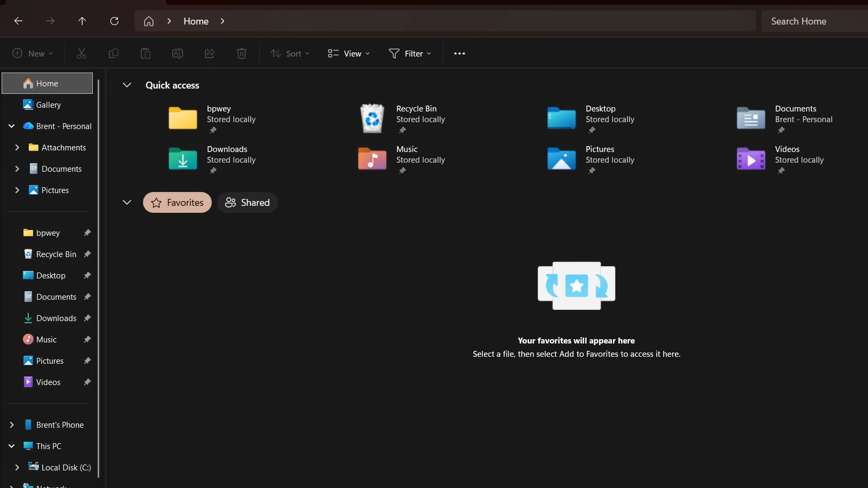Screen dimensions: 868x488
Task: Collapse the Quick access section
Action: pos(127,85)
